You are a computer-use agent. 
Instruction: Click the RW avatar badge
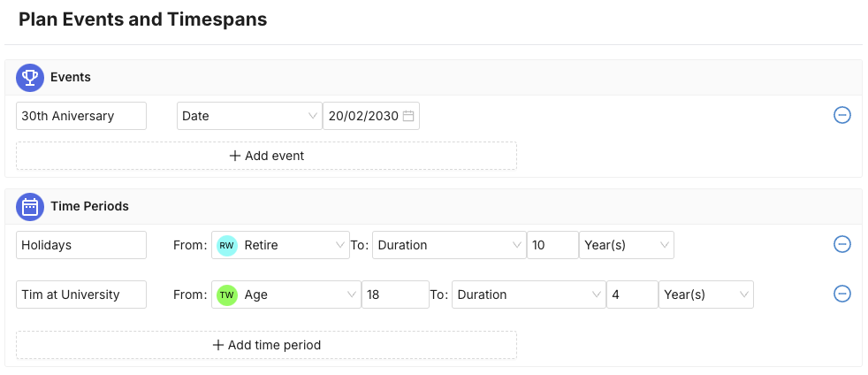(227, 245)
